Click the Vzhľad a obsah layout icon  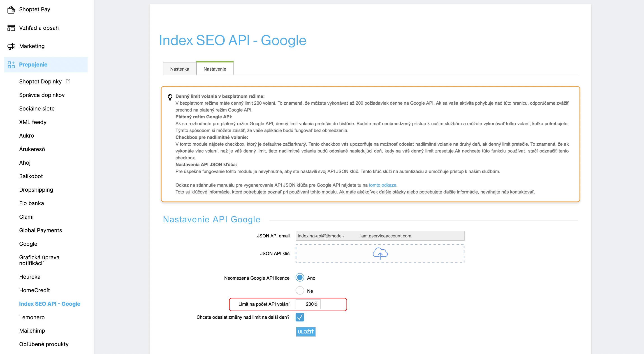pyautogui.click(x=11, y=28)
